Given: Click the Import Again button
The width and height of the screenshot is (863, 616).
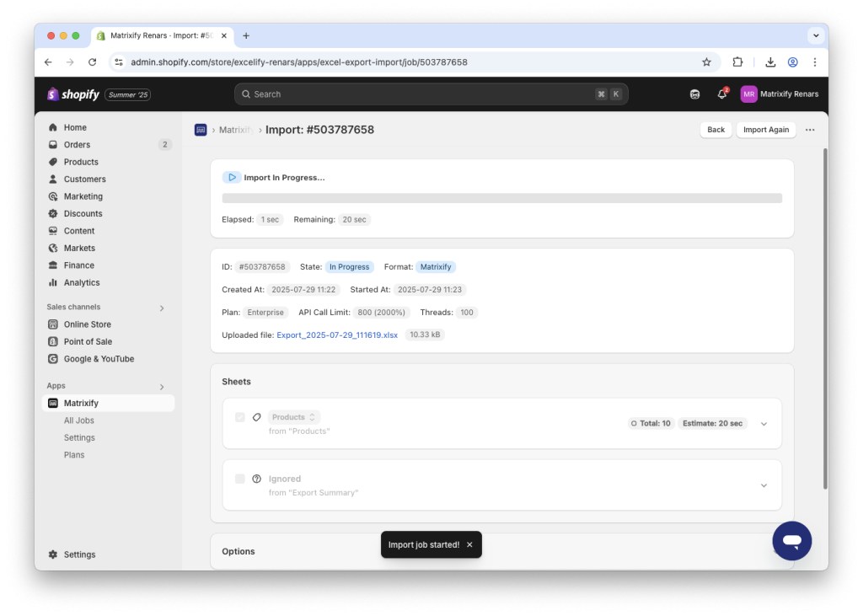Looking at the screenshot, I should pos(765,130).
